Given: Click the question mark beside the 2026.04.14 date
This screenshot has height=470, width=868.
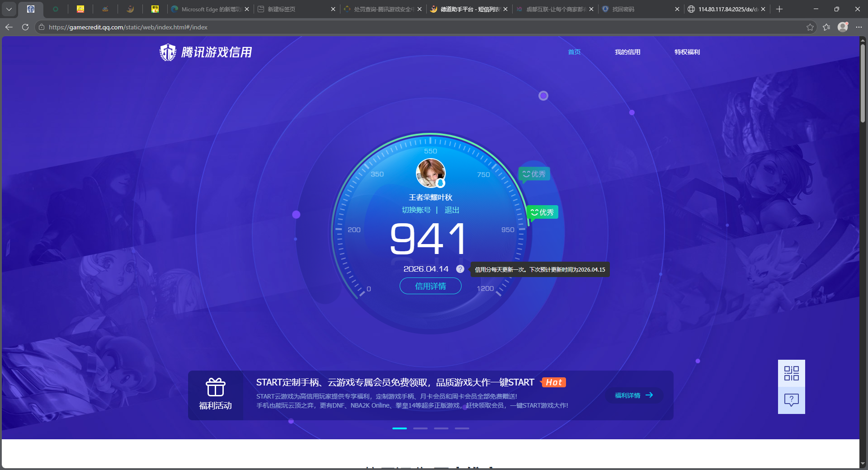Looking at the screenshot, I should (460, 269).
